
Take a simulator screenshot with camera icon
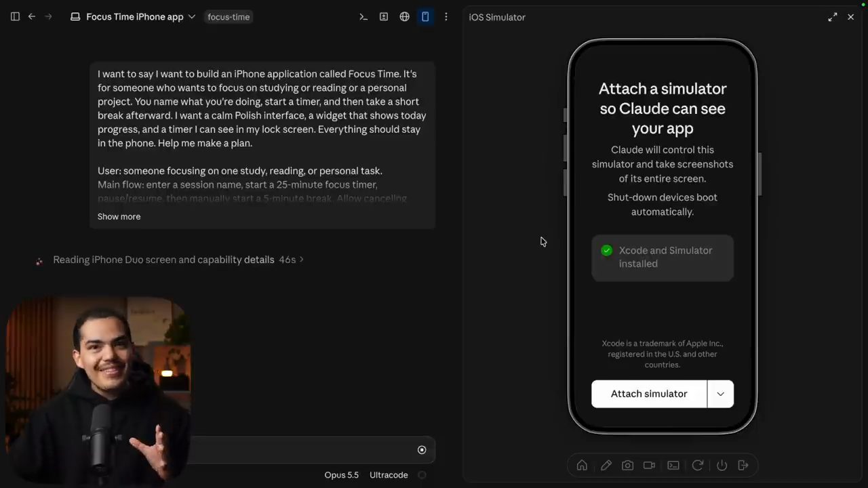[x=628, y=465]
